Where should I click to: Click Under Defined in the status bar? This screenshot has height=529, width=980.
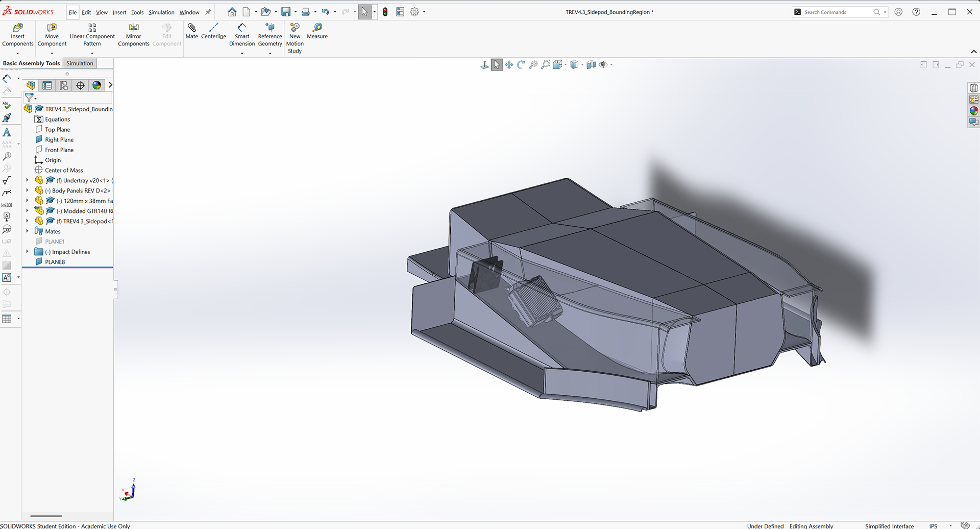pos(765,525)
